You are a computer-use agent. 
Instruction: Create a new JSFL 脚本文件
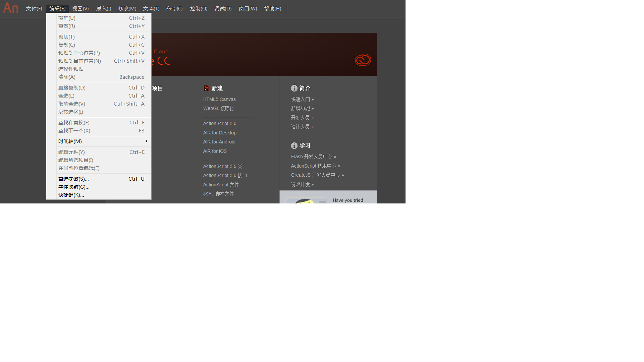[x=218, y=194]
